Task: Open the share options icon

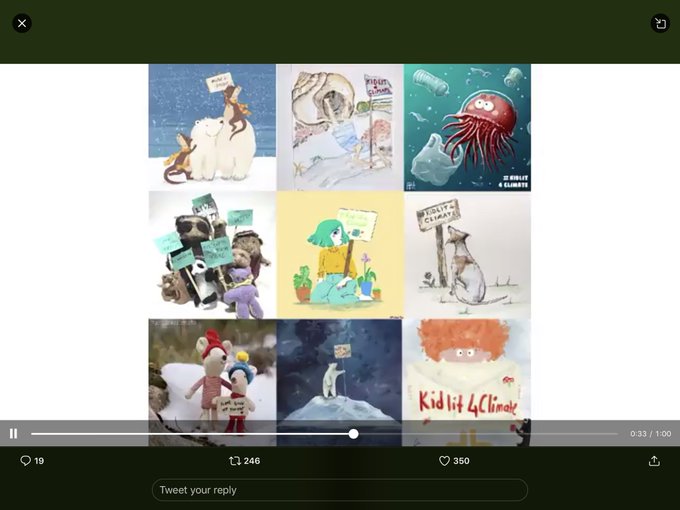Action: pyautogui.click(x=654, y=461)
